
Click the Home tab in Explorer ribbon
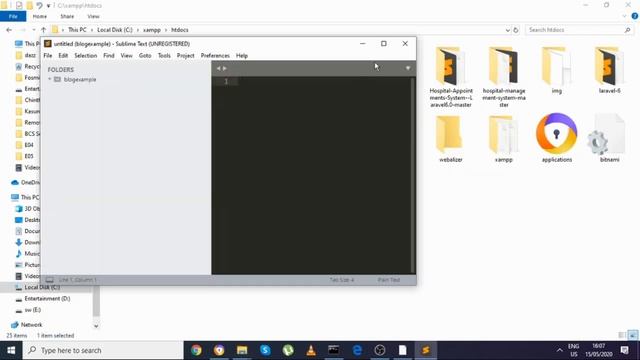point(40,16)
